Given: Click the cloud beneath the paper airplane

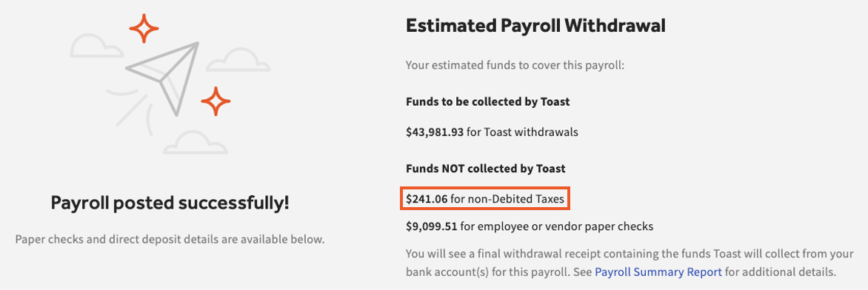Looking at the screenshot, I should 196,142.
